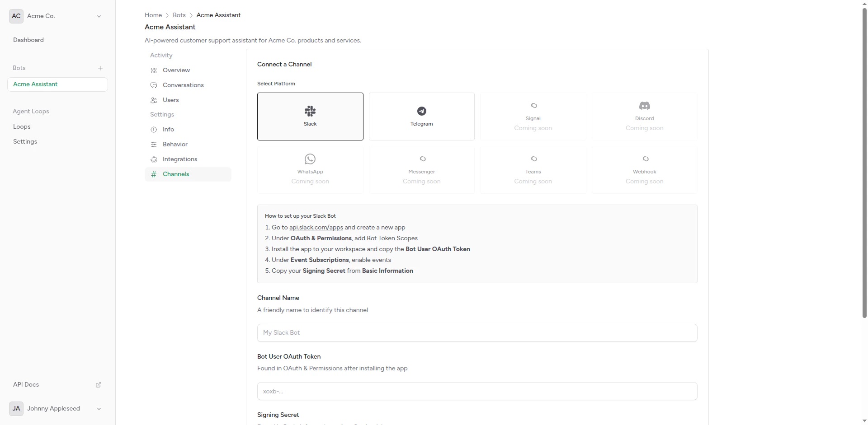
Task: Click the Discord platform icon
Action: pos(645,106)
